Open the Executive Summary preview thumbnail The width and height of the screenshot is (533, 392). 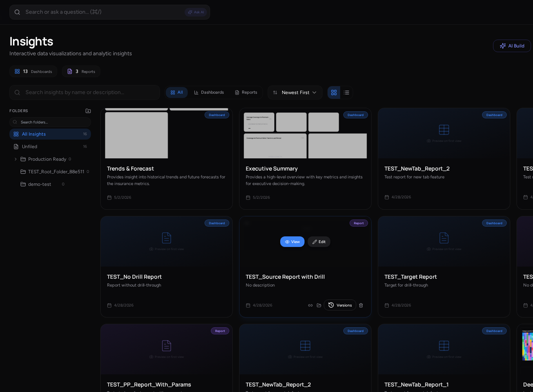coord(305,133)
